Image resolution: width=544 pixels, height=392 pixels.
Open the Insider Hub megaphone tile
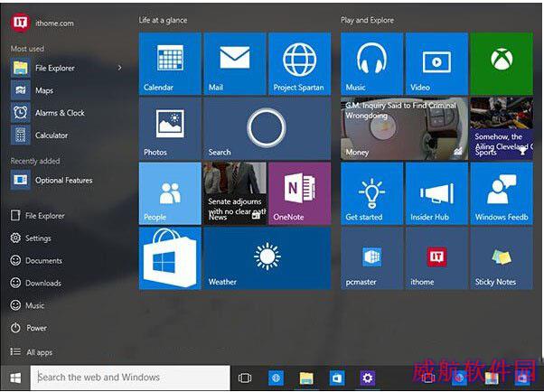click(436, 193)
